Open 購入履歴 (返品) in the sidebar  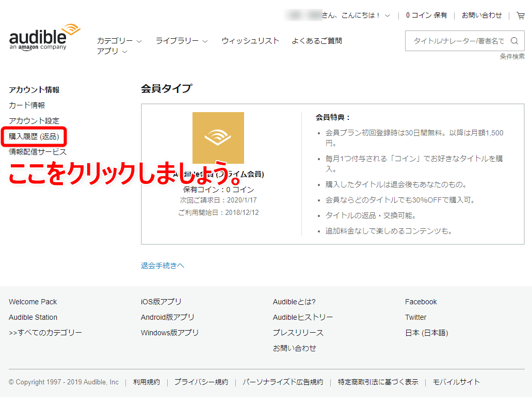pyautogui.click(x=34, y=136)
